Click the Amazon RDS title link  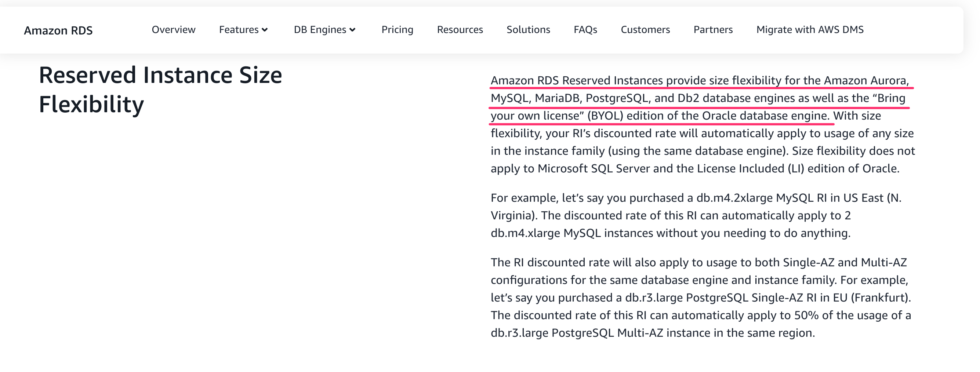[58, 30]
